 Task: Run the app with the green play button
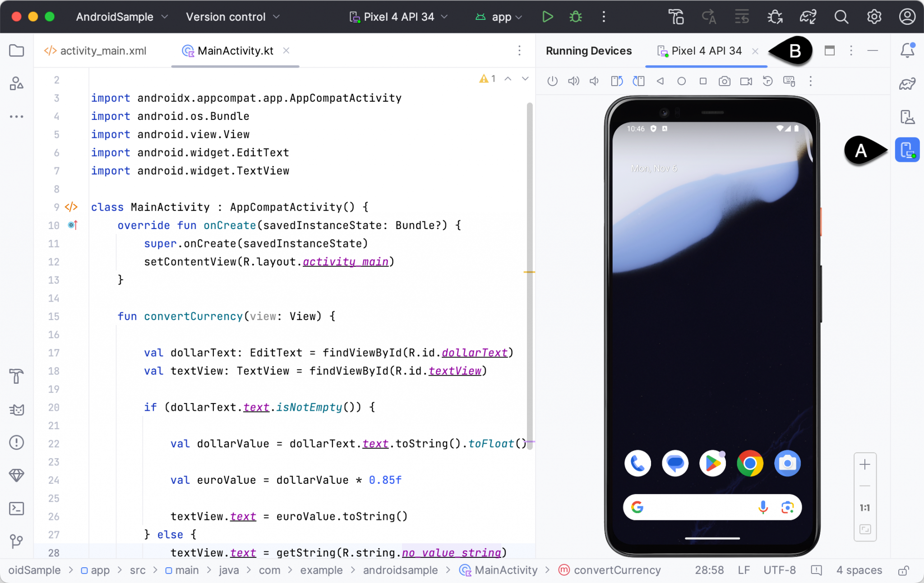click(548, 17)
